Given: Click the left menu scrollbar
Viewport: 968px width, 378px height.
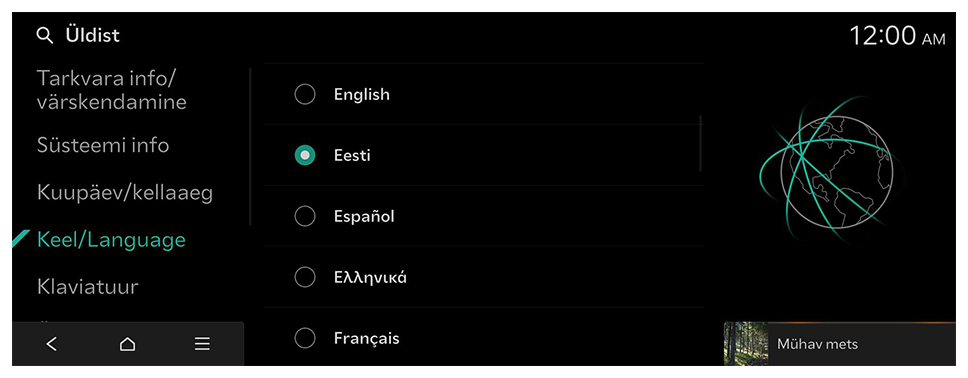Looking at the screenshot, I should tap(250, 146).
